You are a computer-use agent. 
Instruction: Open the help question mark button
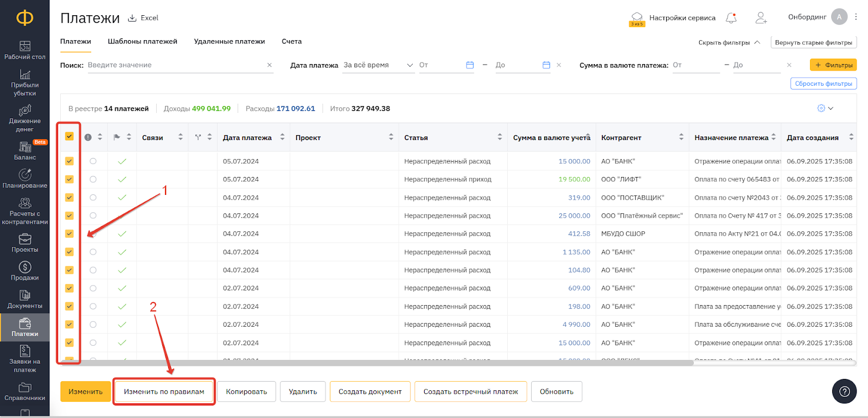844,391
